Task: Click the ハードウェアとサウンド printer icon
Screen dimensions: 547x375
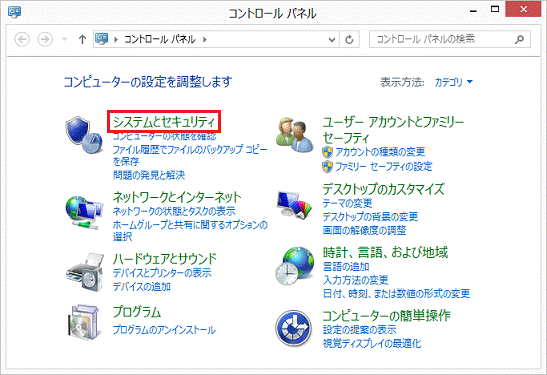Action: pyautogui.click(x=85, y=272)
